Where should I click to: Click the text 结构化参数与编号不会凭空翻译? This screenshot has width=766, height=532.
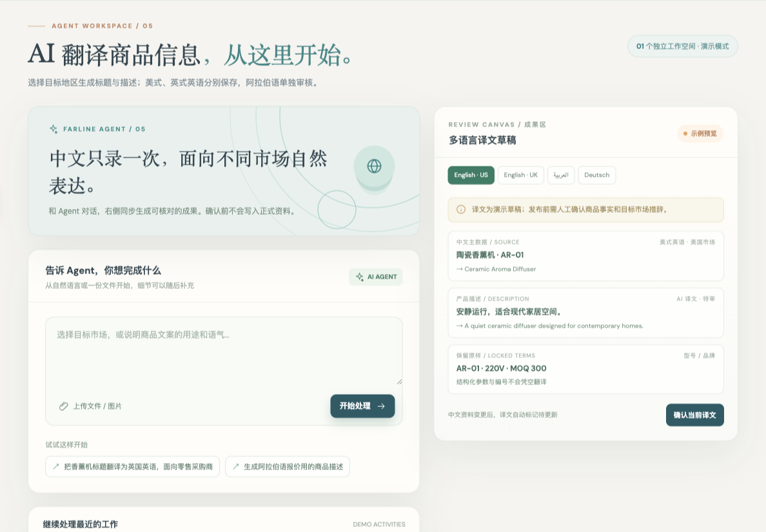501,382
